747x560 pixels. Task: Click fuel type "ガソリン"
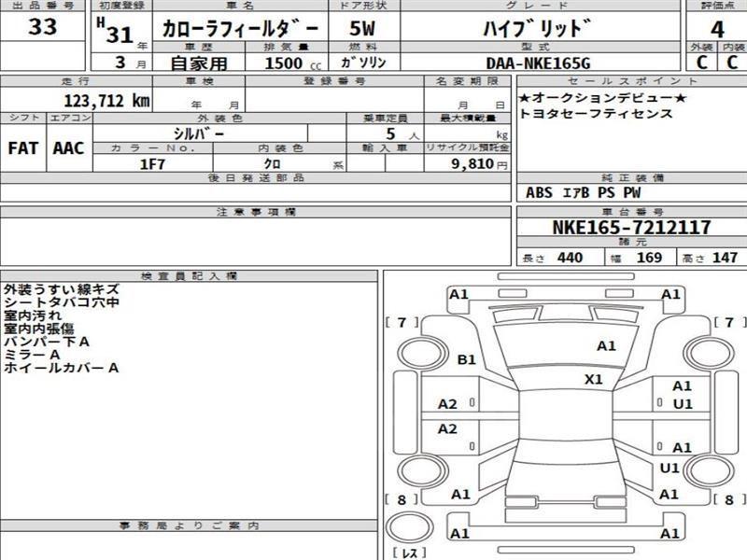tap(363, 63)
